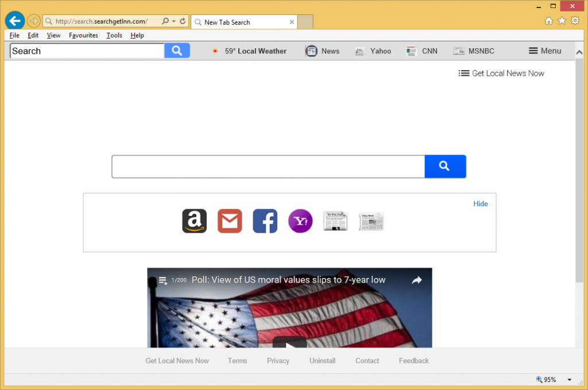Viewport: 588px width, 390px height.
Task: Minimize the browser window
Action: tap(539, 6)
